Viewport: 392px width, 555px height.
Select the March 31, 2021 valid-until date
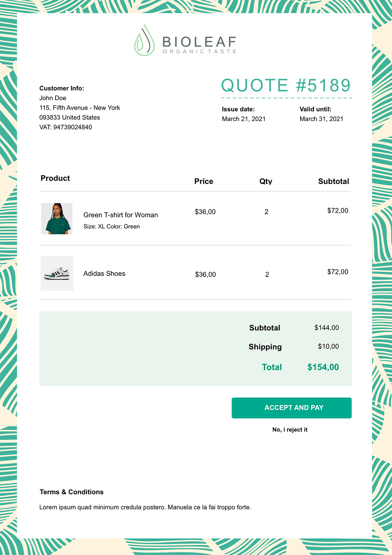(321, 119)
